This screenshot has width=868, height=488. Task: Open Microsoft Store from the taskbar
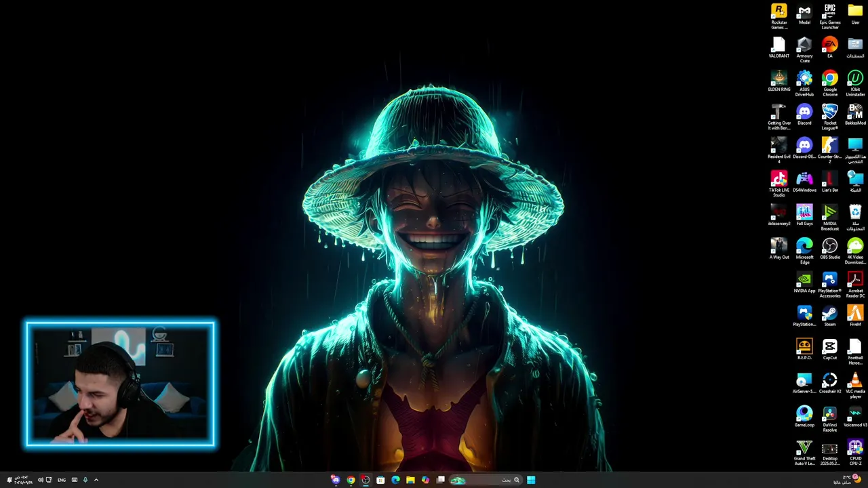pyautogui.click(x=380, y=480)
